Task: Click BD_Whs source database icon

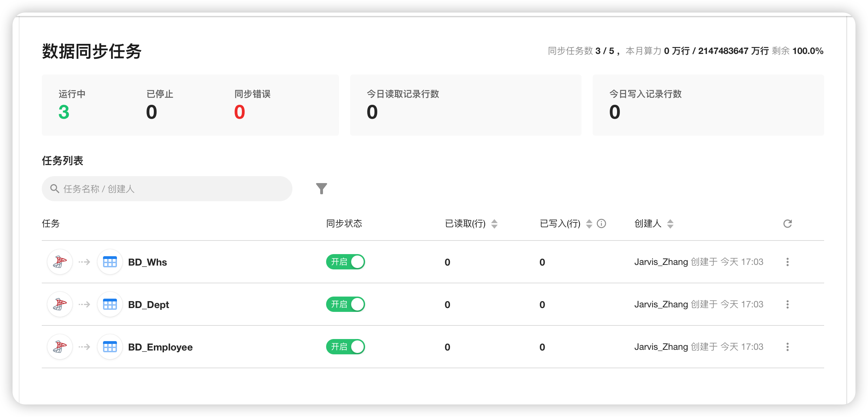Action: tap(60, 262)
